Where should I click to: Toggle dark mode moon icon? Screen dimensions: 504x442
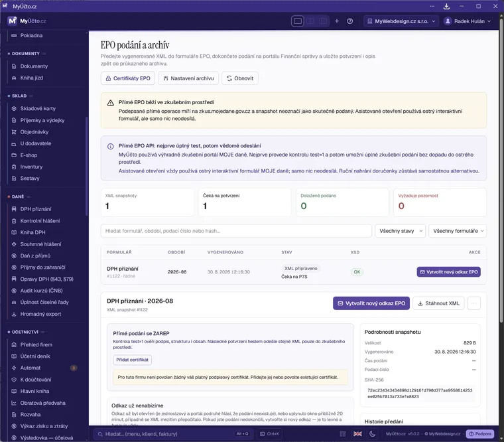pyautogui.click(x=372, y=433)
